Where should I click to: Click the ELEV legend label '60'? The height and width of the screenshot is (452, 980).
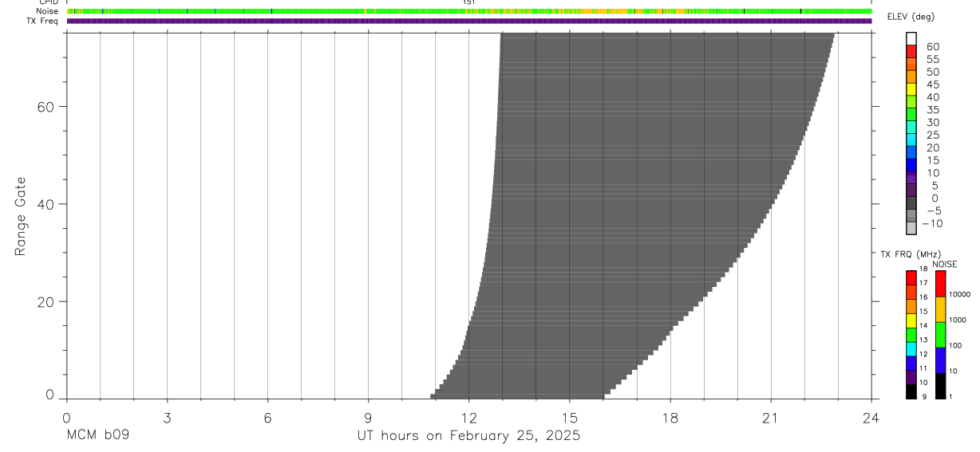tap(933, 47)
